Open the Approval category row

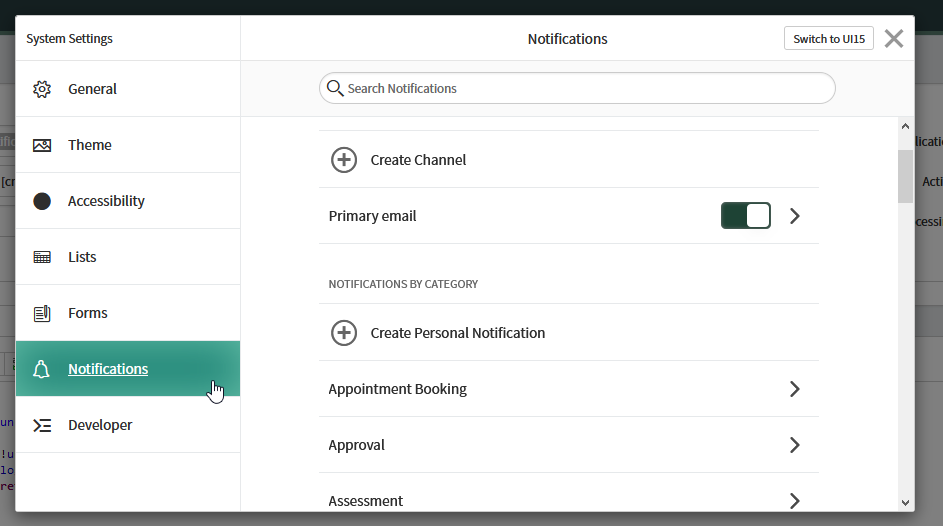click(x=569, y=445)
